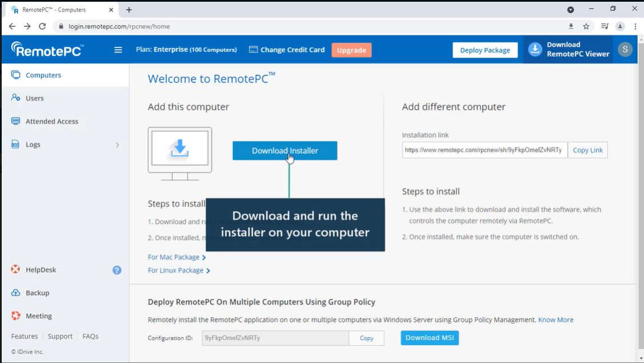Screen dimensions: 644x363
Task: Copy the Configuration ID
Action: [366, 338]
